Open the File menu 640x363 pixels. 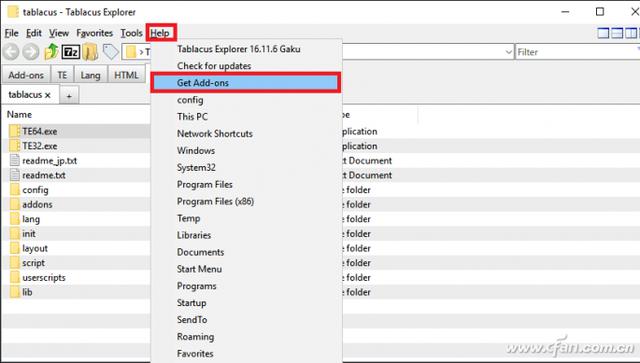pos(11,33)
